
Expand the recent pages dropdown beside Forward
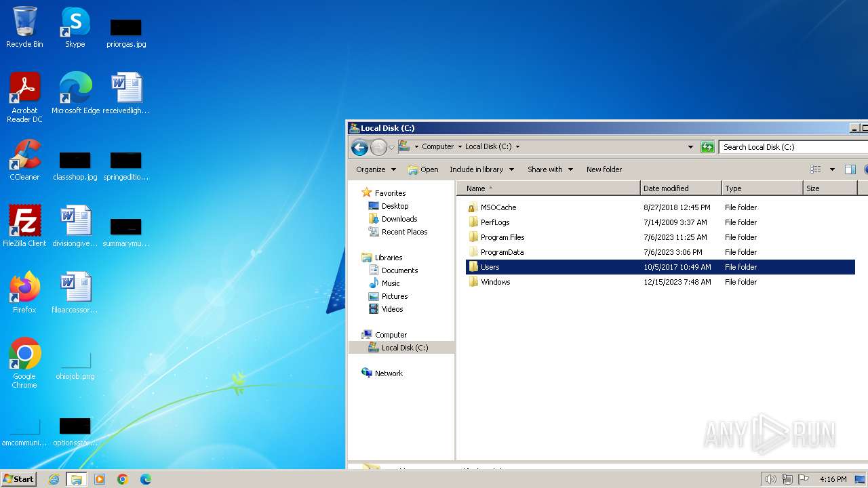391,147
